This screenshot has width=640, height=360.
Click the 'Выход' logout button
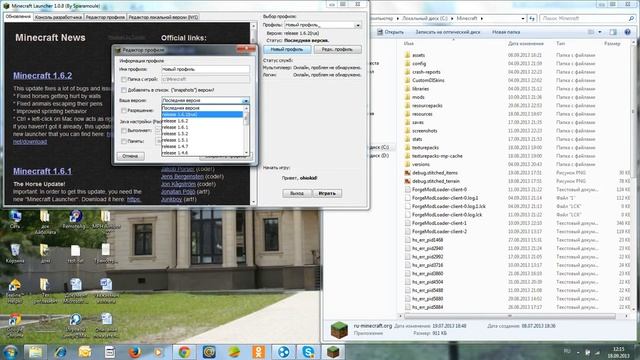point(297,193)
